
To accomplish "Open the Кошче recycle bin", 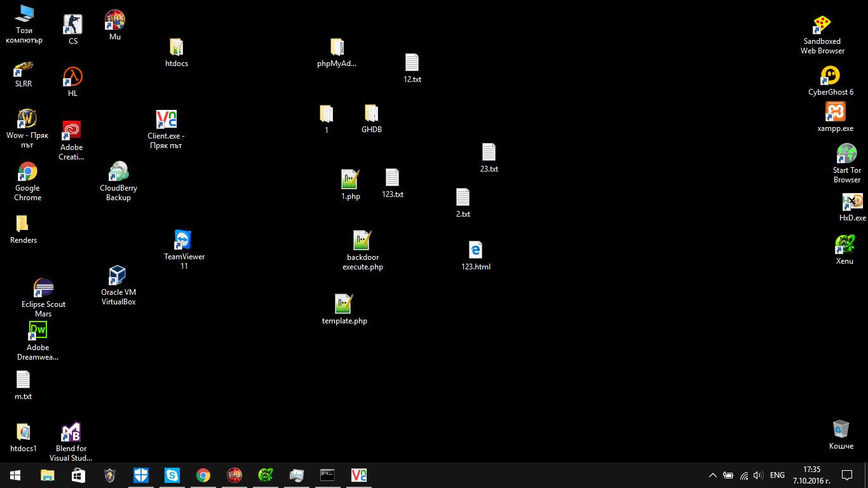I will pyautogui.click(x=841, y=435).
